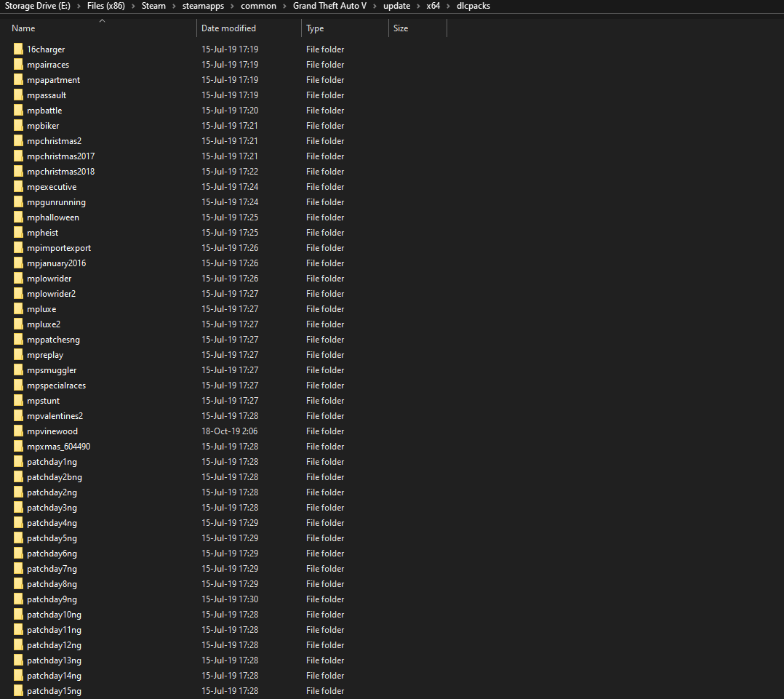Click the patchday10ng folder name
This screenshot has height=699, width=784.
(x=54, y=615)
